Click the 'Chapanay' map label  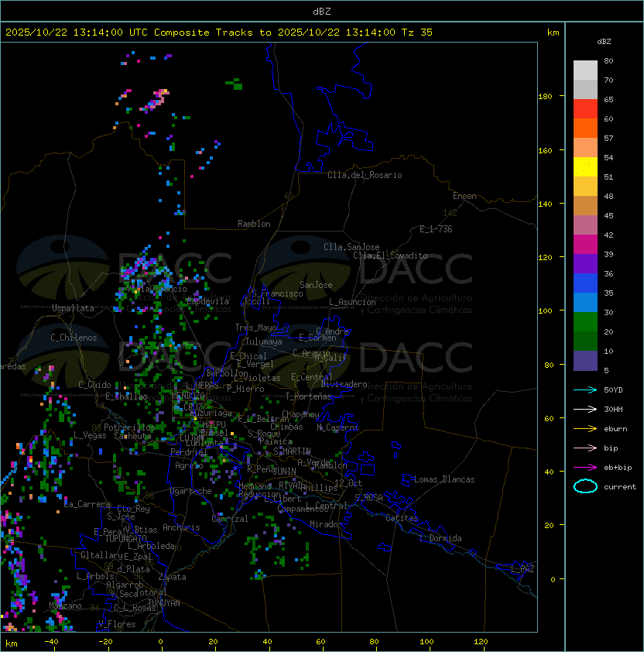(x=300, y=414)
